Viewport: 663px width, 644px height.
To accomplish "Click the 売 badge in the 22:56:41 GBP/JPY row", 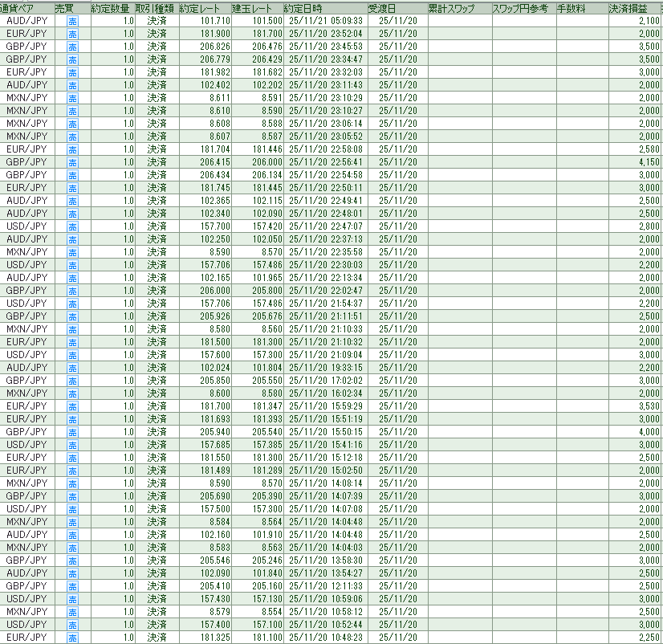I will pyautogui.click(x=72, y=162).
